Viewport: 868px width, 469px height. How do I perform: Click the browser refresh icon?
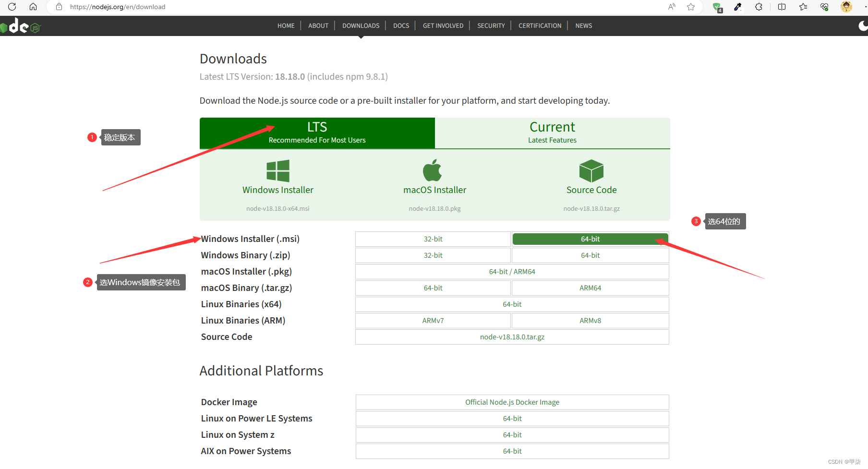coord(12,7)
